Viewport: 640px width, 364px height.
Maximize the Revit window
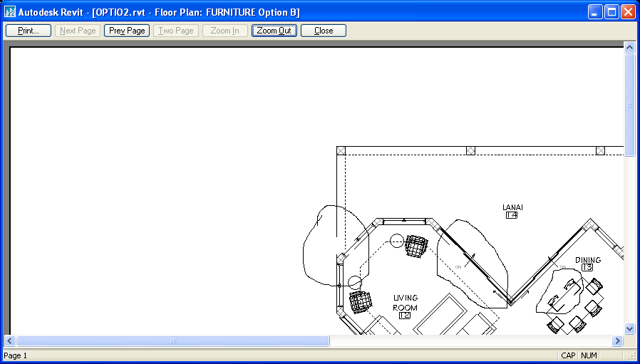click(611, 12)
